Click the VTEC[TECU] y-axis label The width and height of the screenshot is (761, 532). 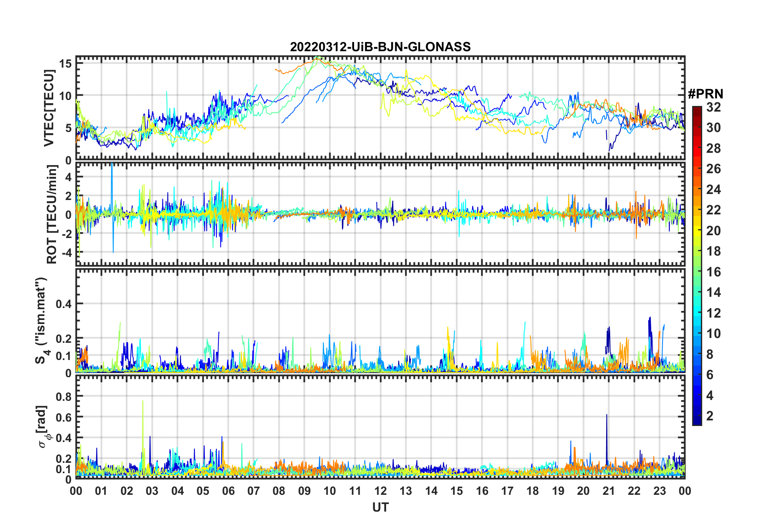49,108
